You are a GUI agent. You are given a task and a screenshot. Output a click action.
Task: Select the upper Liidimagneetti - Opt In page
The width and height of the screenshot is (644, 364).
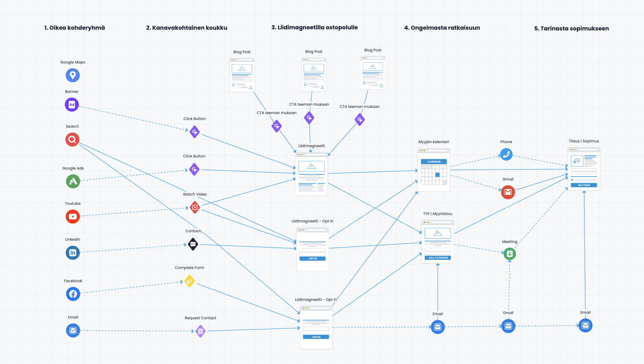pos(312,249)
